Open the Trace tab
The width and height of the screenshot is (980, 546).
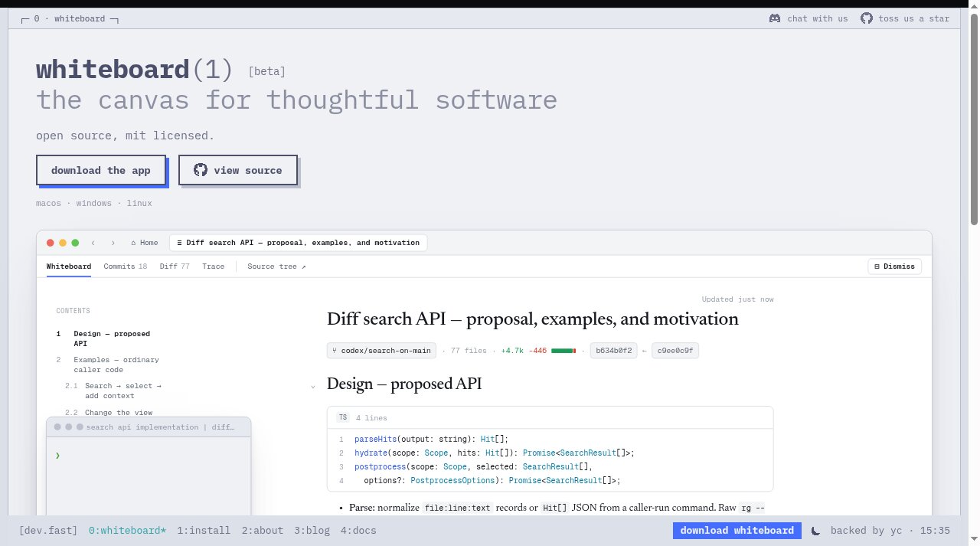(x=214, y=266)
